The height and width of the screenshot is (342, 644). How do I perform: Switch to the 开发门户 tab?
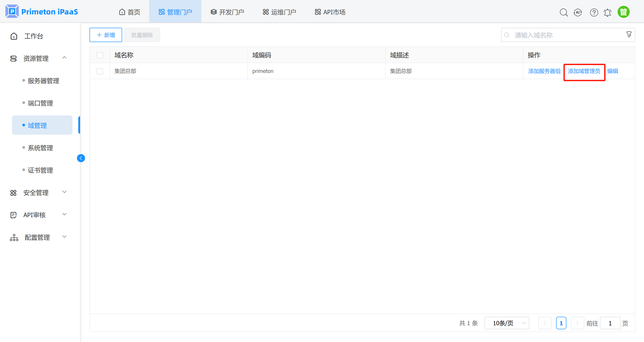pyautogui.click(x=227, y=11)
